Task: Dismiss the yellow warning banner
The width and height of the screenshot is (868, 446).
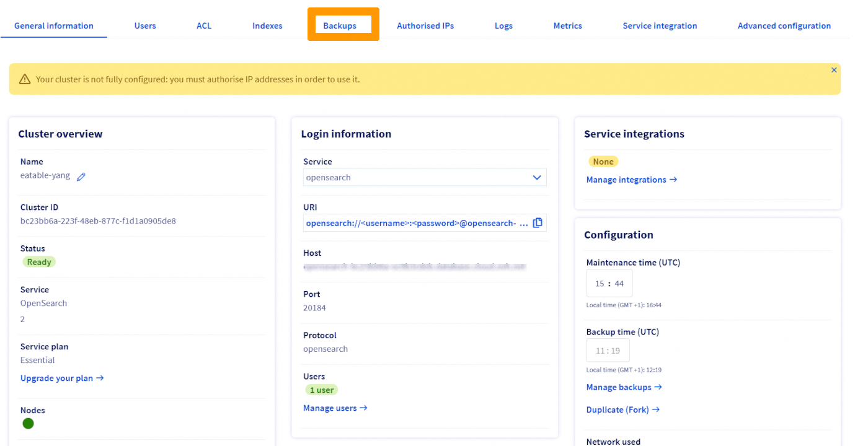Action: (834, 70)
